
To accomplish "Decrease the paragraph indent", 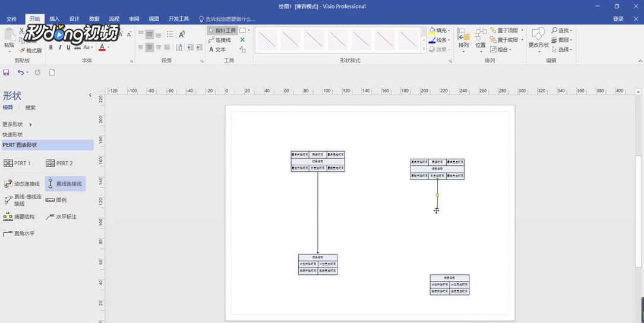I will (x=190, y=48).
